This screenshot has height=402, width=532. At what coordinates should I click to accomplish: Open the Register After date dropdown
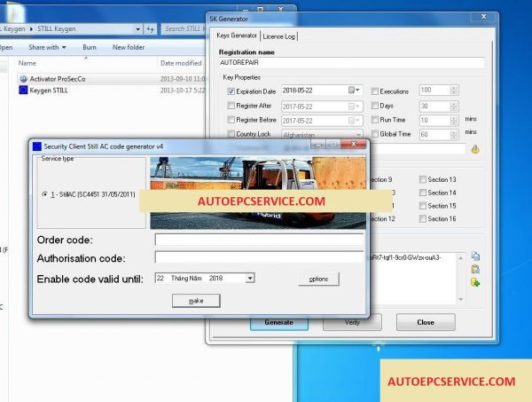click(355, 106)
